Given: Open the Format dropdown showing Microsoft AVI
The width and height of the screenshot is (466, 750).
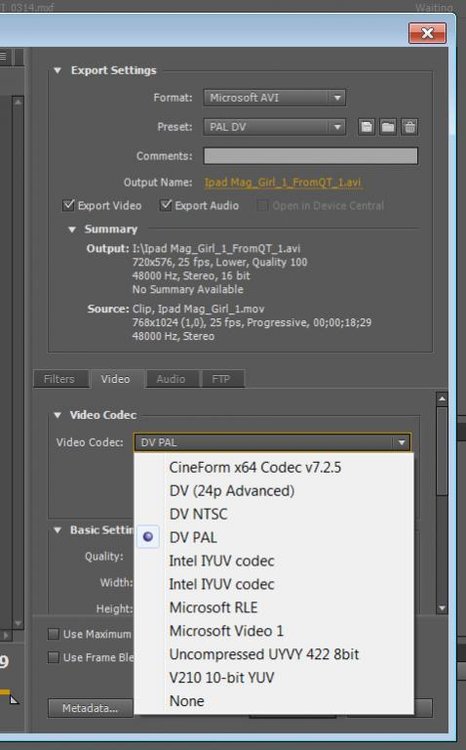Looking at the screenshot, I should click(274, 98).
